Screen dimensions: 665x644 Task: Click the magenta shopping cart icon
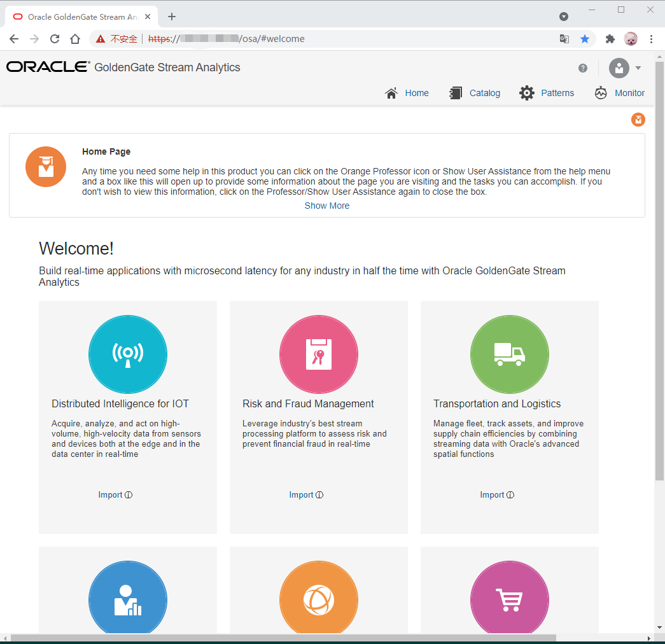509,598
